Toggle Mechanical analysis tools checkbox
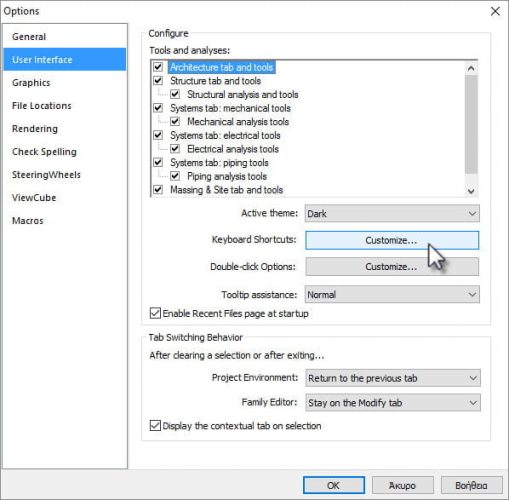509x500 pixels. point(175,122)
